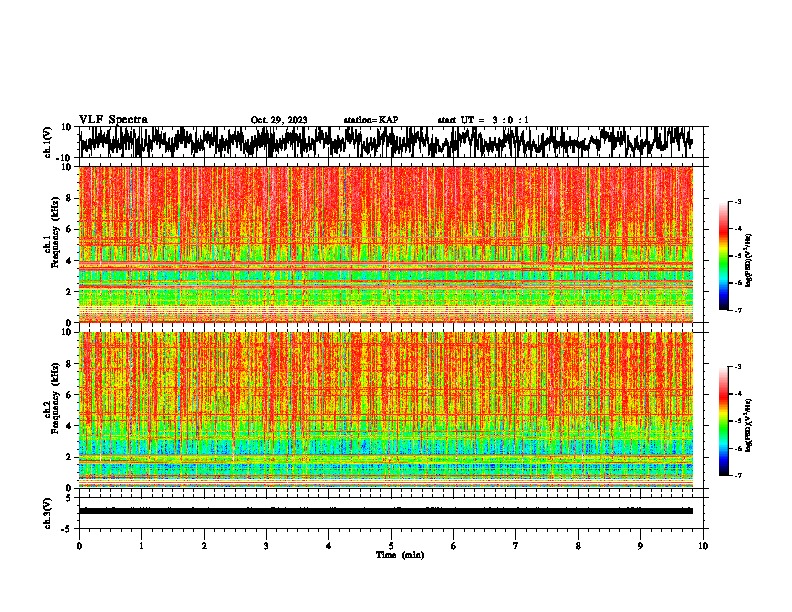Click time axis tick label '9'

pos(640,546)
